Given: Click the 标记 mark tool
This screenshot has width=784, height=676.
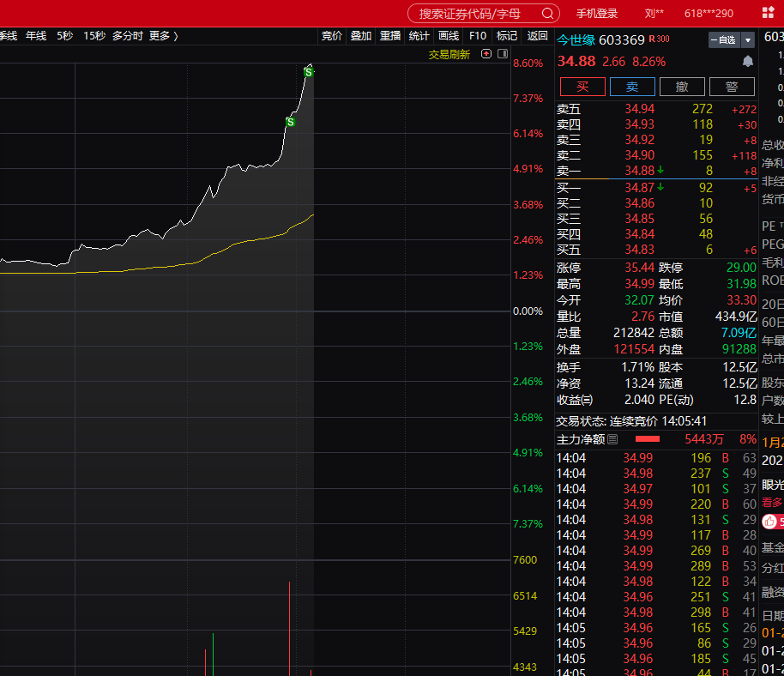Looking at the screenshot, I should tap(506, 36).
